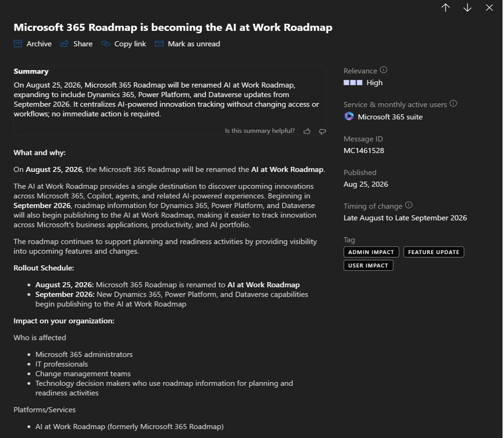Click the published date Aug 25, 2026
Screen dimensions: 504x438
[366, 184]
